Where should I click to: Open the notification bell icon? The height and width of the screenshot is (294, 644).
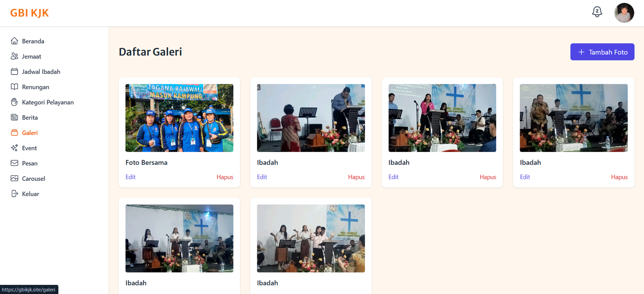(597, 12)
